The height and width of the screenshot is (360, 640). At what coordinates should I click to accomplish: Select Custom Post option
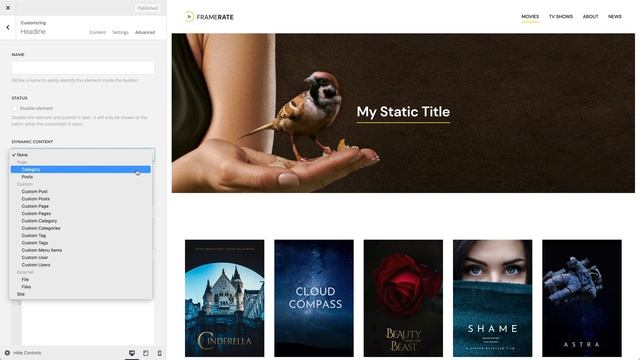(x=80, y=191)
